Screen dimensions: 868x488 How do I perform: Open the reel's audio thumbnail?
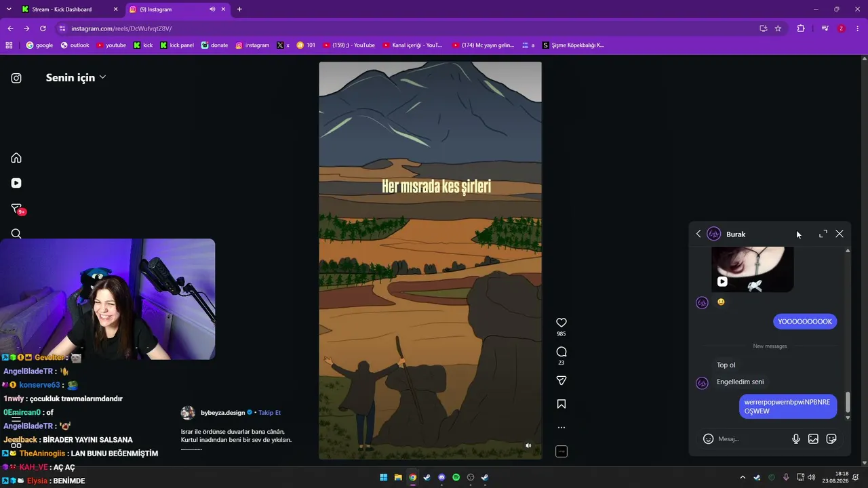point(561,451)
